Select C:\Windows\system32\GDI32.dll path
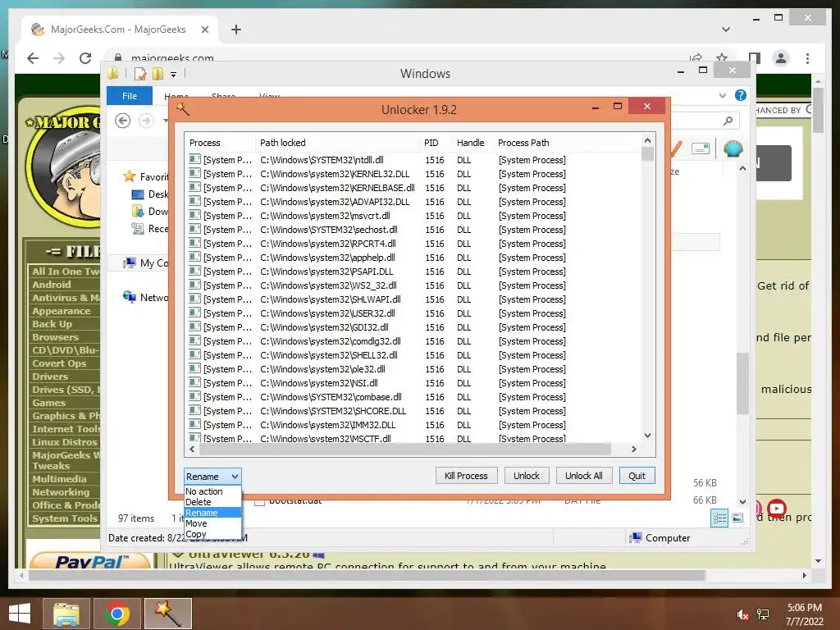Image resolution: width=840 pixels, height=630 pixels. tap(324, 327)
